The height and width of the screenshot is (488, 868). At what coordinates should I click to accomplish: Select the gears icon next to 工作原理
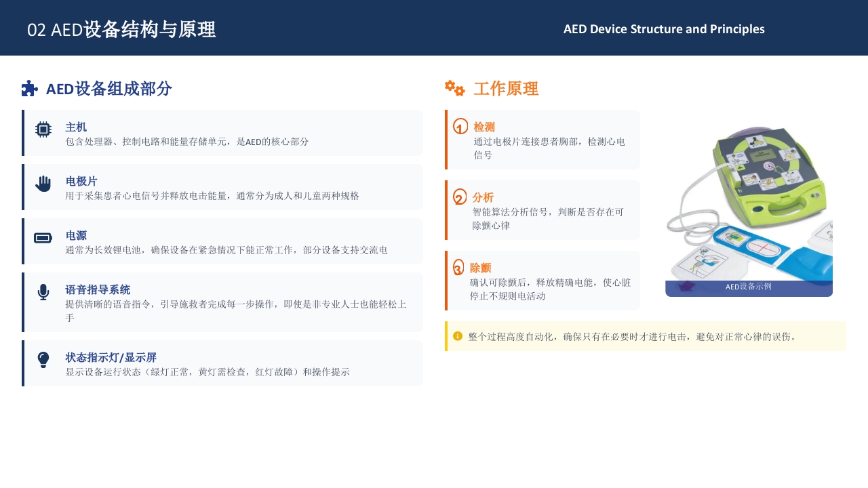[454, 88]
